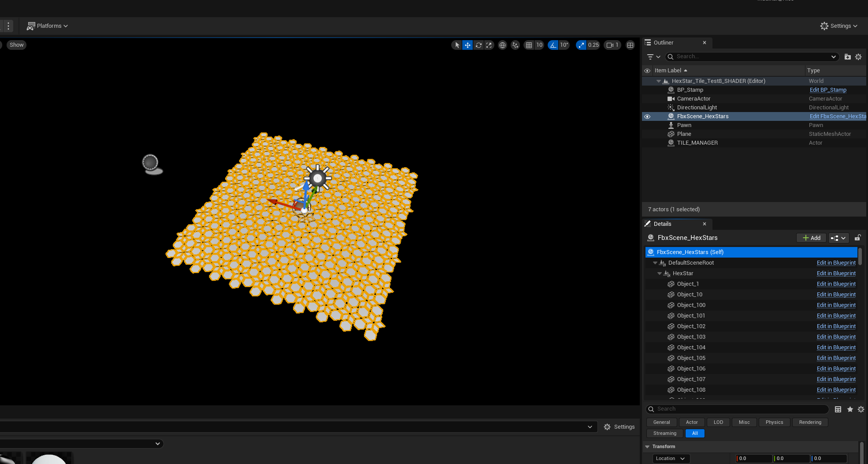
Task: Hide FbxScene_HexStars using its eye icon
Action: pos(647,116)
